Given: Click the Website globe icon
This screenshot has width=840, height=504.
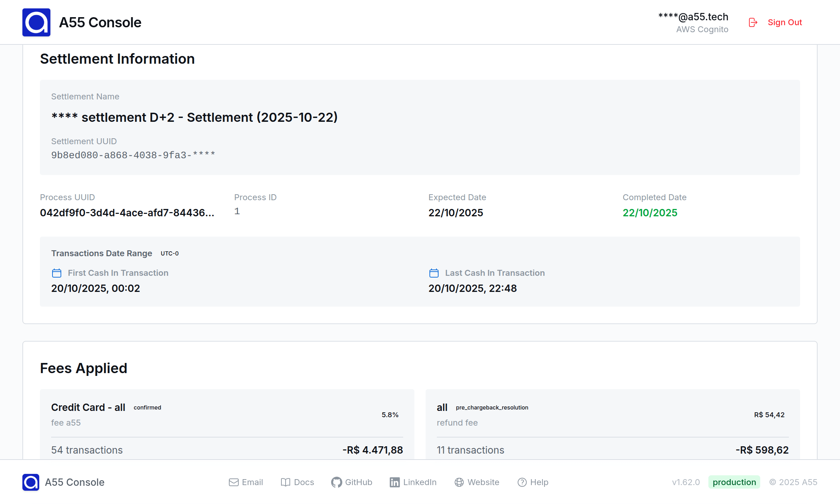Looking at the screenshot, I should (459, 482).
